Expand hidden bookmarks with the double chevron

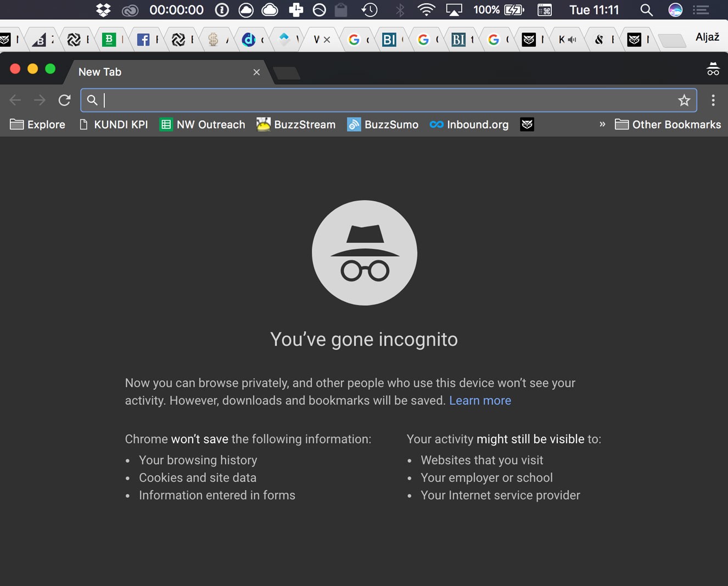coord(602,124)
